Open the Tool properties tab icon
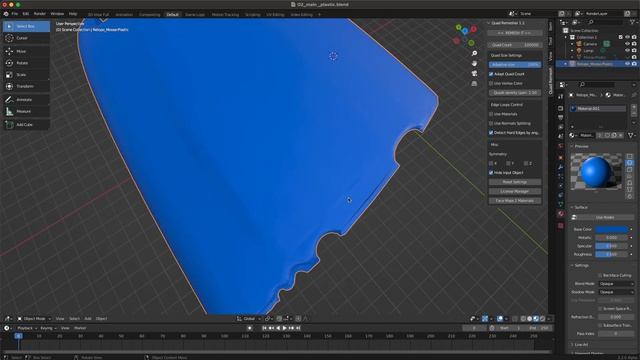Screen dimensions: 640x360 pyautogui.click(x=561, y=97)
